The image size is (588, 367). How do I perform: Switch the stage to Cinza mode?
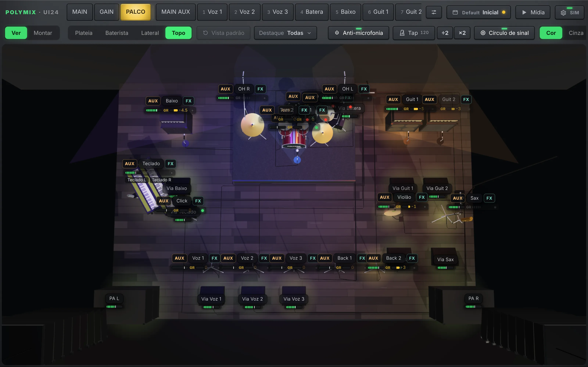(x=576, y=33)
